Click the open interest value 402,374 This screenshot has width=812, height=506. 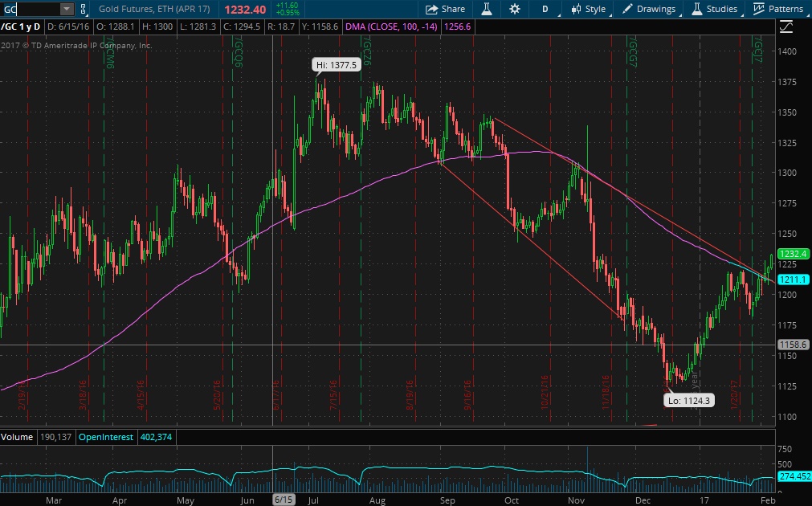click(156, 437)
